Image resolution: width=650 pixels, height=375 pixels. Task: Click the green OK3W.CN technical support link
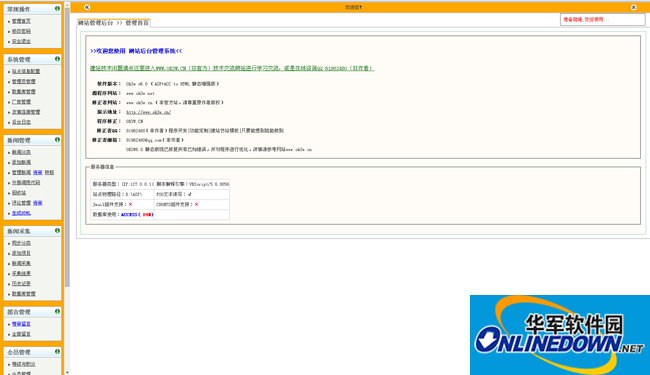[x=232, y=68]
